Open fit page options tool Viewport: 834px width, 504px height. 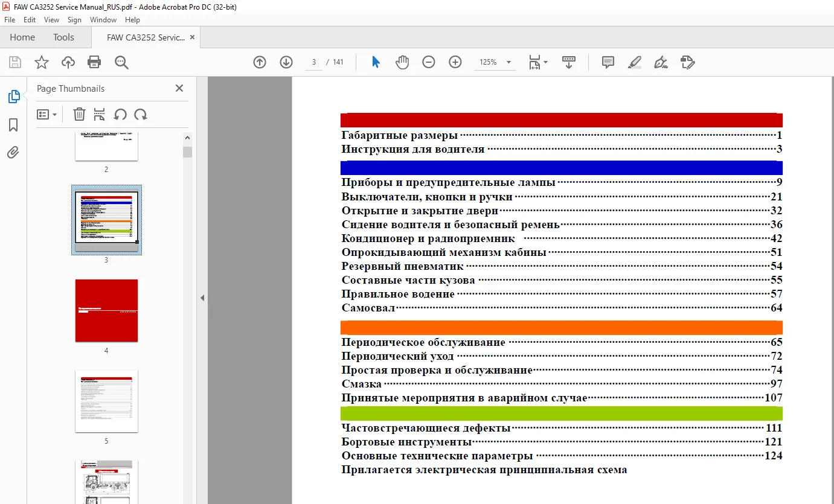tap(537, 62)
